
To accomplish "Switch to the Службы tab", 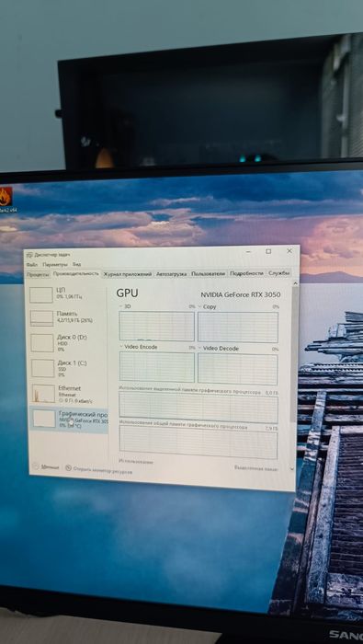I will click(x=279, y=273).
